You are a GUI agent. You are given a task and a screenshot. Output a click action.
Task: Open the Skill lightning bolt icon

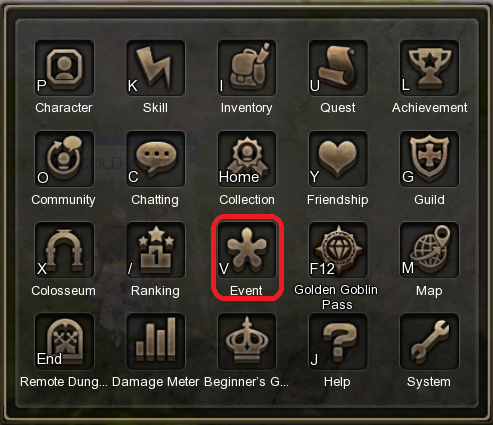click(x=156, y=68)
